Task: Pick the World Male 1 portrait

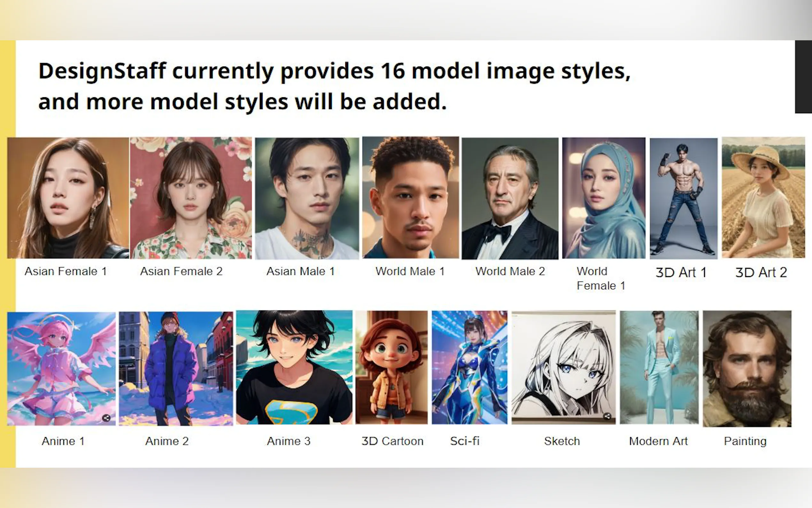Action: point(410,198)
